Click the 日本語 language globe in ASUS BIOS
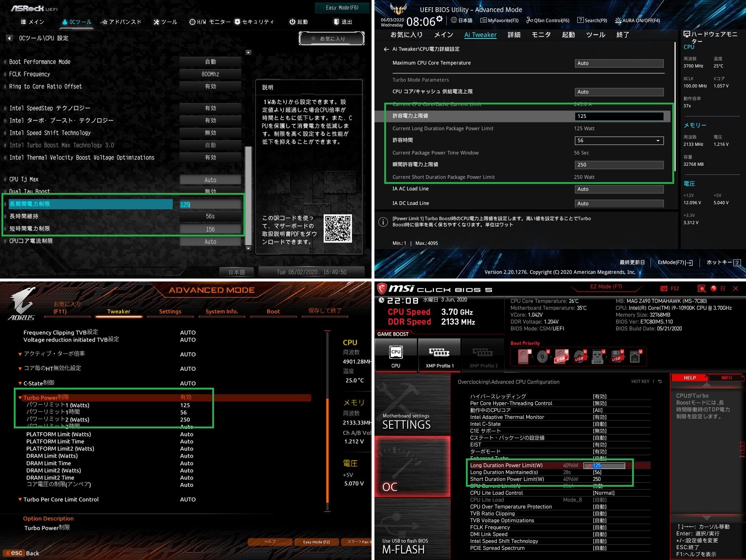This screenshot has width=746, height=560. pos(461,20)
